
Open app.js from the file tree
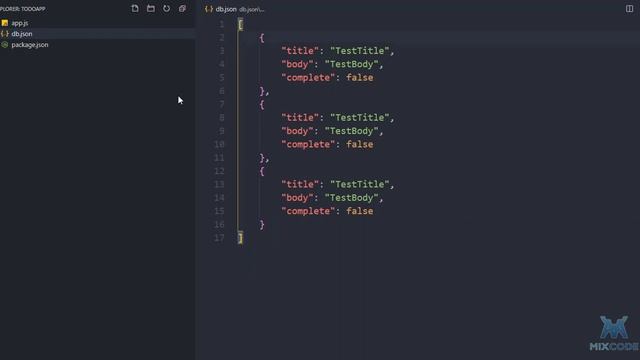(x=20, y=23)
